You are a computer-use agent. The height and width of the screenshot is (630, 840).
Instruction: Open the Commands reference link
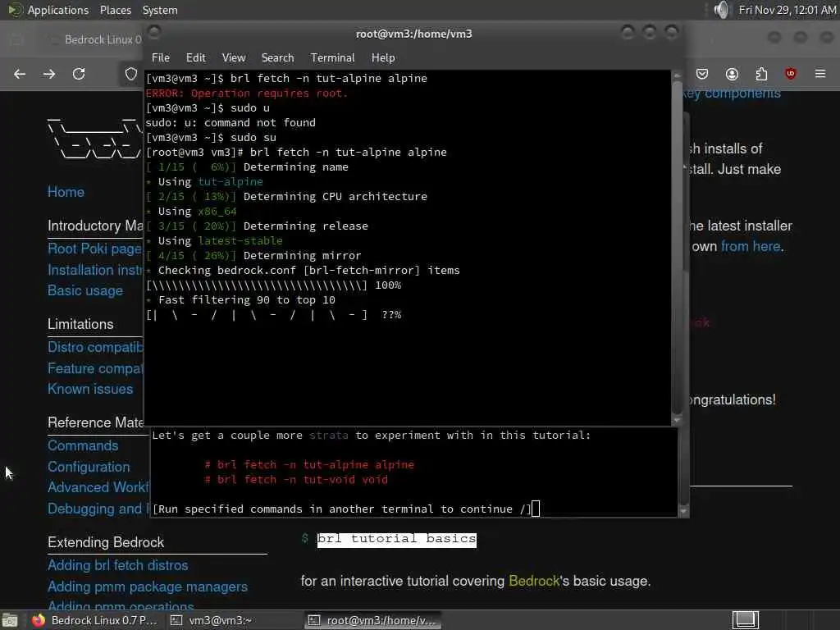[83, 445]
